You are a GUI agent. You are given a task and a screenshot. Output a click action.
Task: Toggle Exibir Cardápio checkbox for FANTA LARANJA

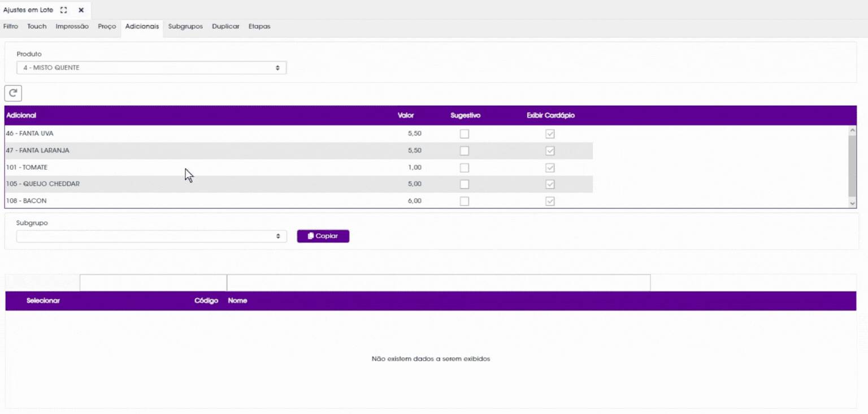pos(550,151)
